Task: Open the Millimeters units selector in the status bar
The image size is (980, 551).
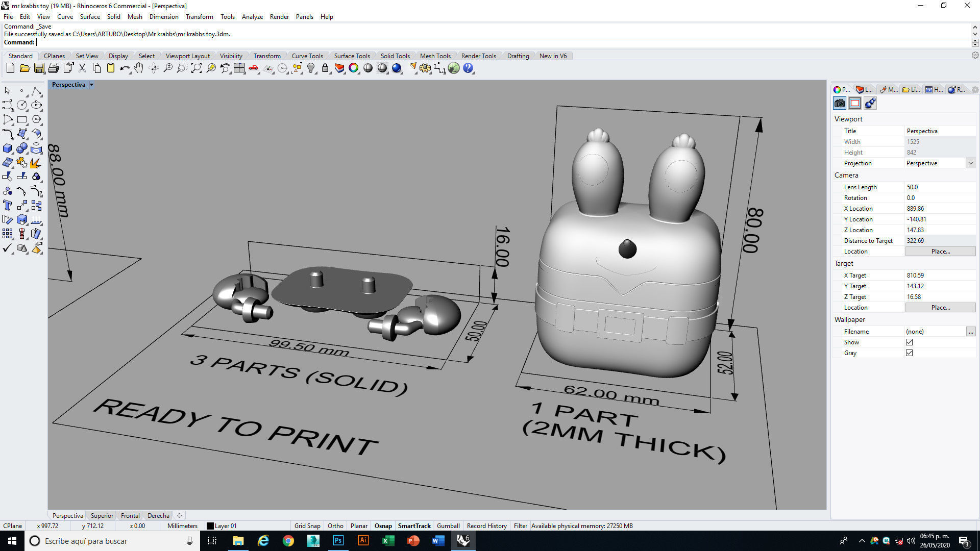Action: [182, 526]
